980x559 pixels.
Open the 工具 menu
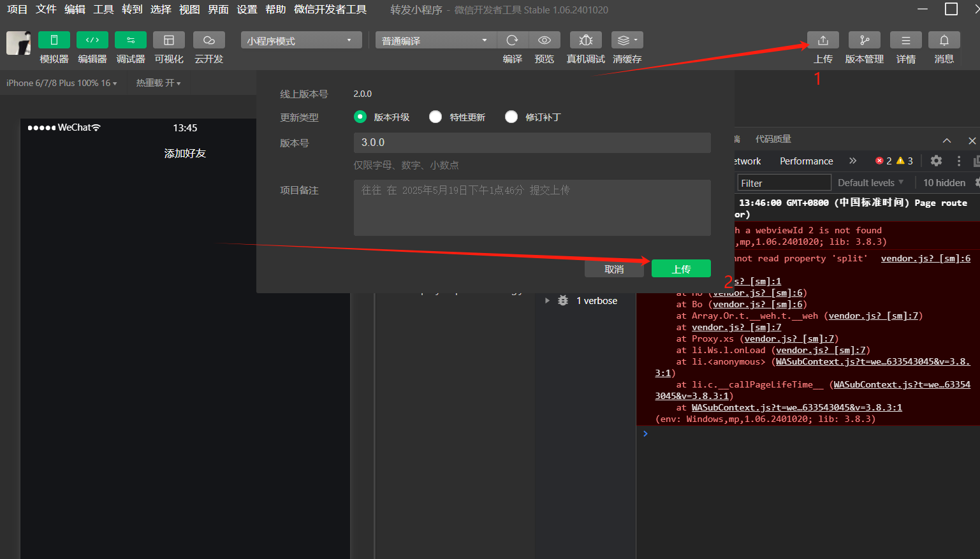click(x=103, y=10)
